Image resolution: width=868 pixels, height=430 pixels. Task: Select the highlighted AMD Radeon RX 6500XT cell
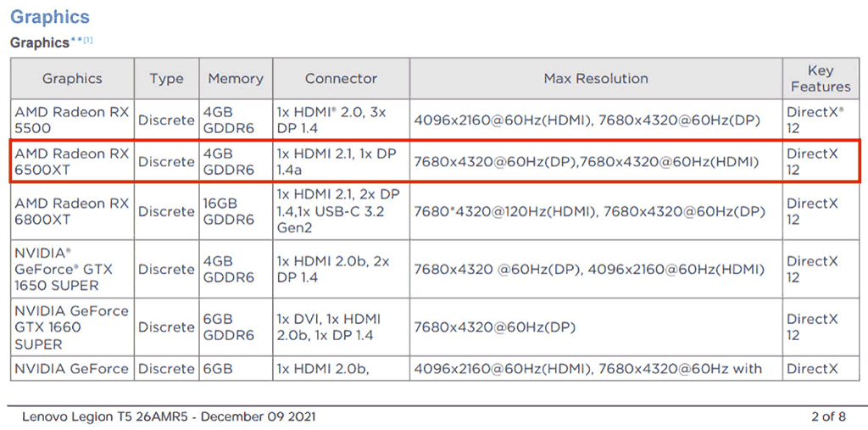[73, 161]
